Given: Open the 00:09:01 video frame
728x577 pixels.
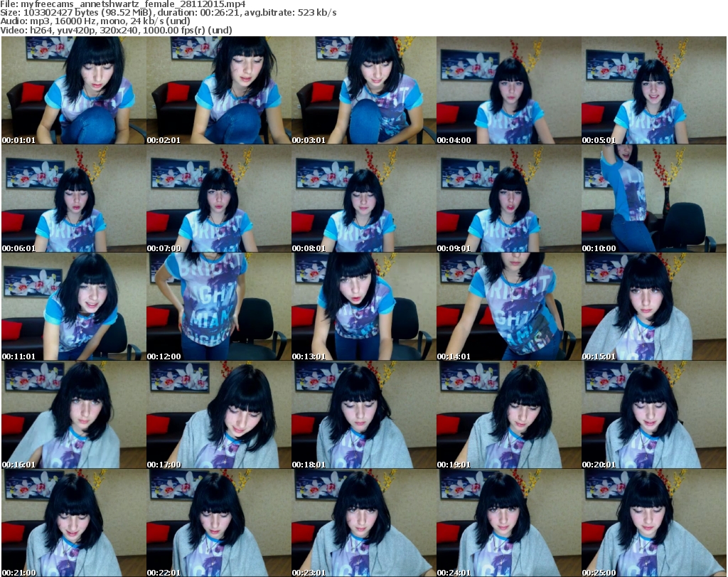Looking at the screenshot, I should 508,198.
